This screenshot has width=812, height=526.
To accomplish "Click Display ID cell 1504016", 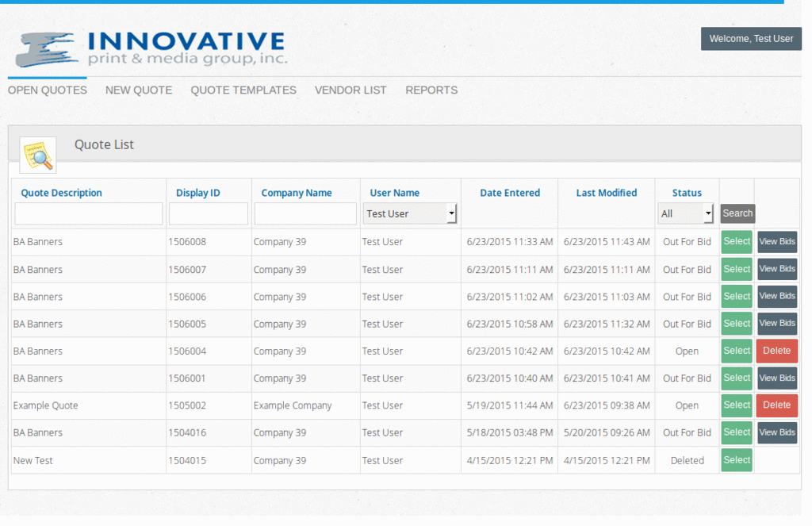I will [187, 432].
